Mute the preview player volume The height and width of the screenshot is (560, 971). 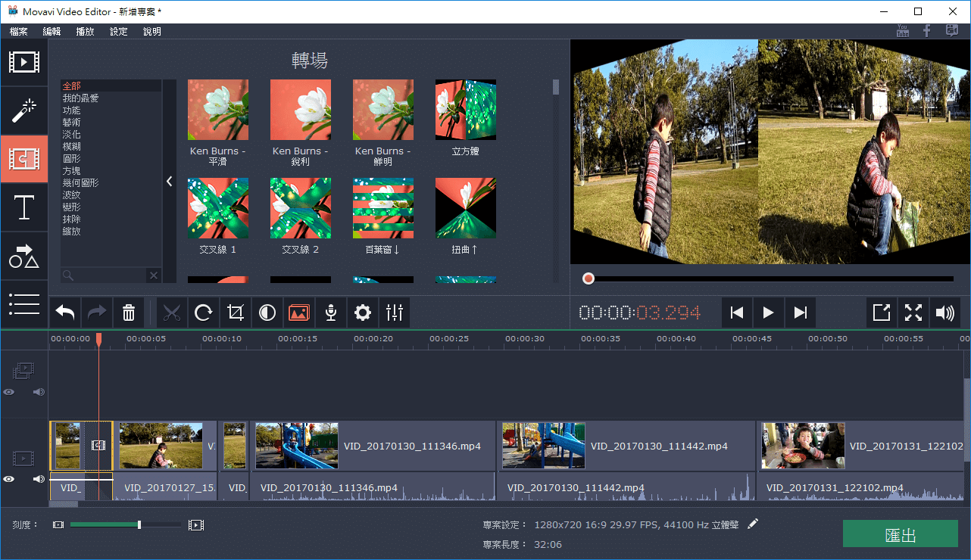(945, 312)
